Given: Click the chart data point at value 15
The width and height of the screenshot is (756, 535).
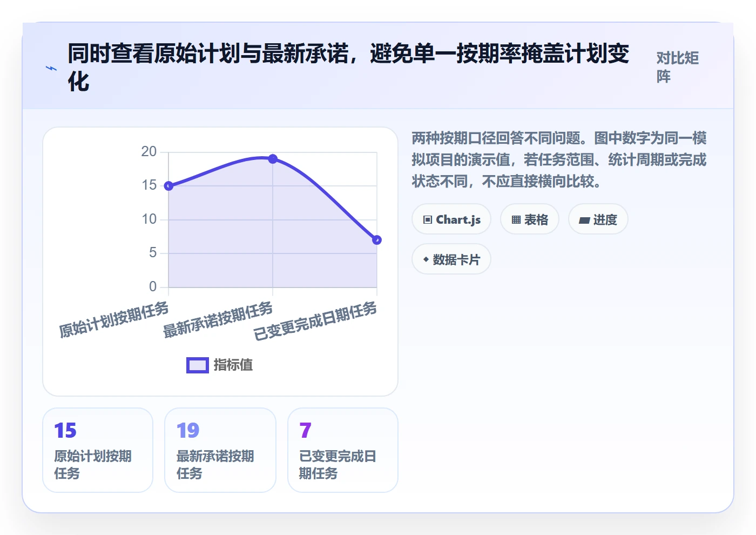Looking at the screenshot, I should pos(168,186).
